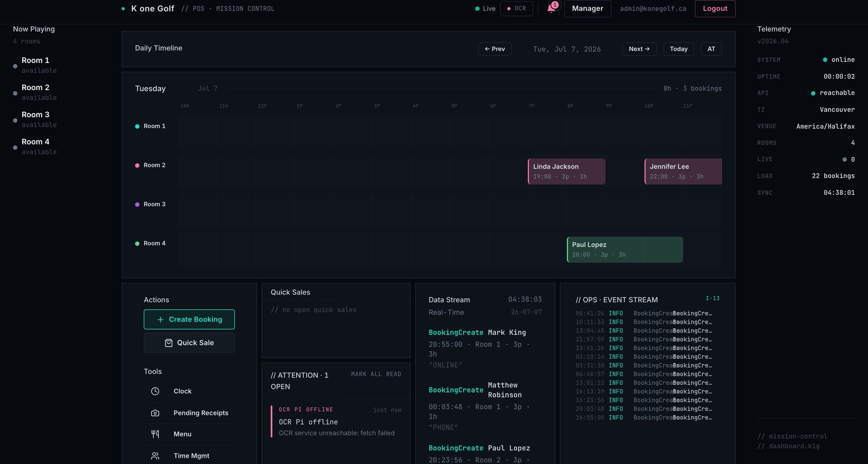Click the 22 bookings LOAD value
The image size is (868, 464).
[833, 176]
